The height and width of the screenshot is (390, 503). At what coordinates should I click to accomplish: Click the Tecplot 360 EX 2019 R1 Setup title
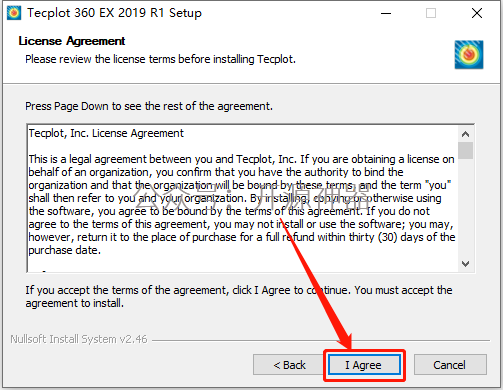pos(114,13)
